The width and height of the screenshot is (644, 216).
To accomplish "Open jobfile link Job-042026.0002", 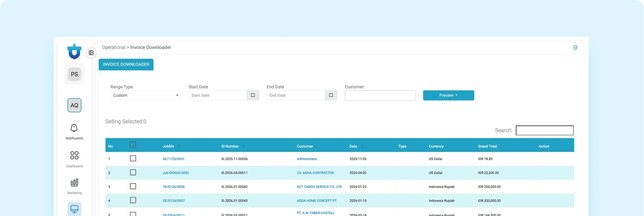I will click(176, 173).
